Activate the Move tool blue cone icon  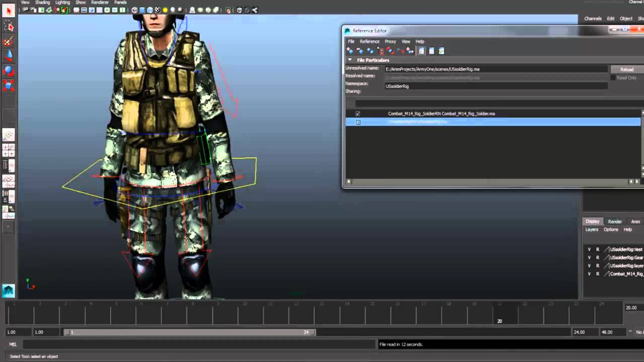[9, 56]
